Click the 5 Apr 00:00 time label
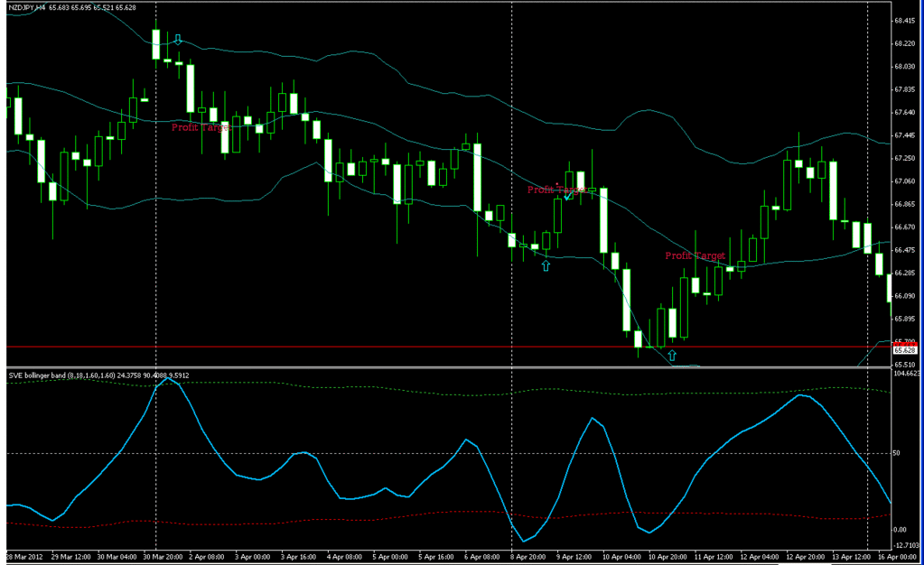This screenshot has height=565, width=924. (x=390, y=557)
